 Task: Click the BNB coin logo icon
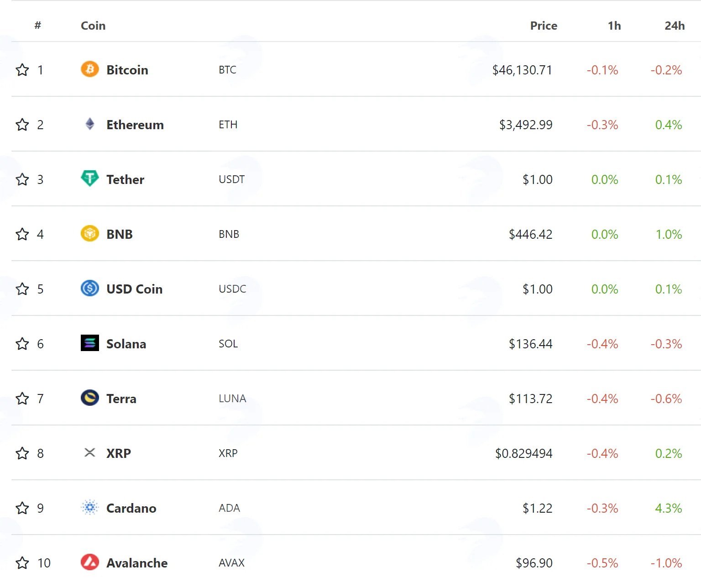click(x=90, y=233)
